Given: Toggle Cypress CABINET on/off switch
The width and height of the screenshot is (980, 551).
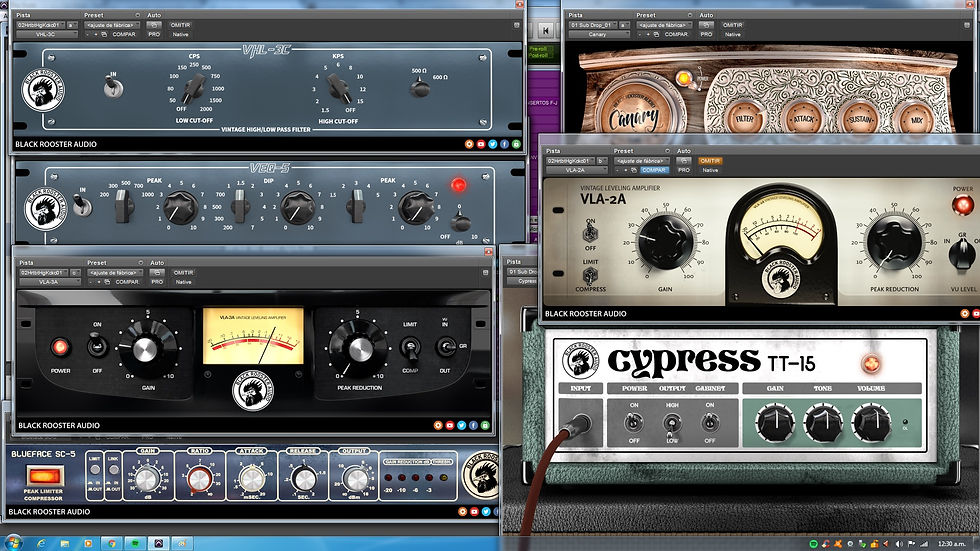Looking at the screenshot, I should tap(710, 424).
